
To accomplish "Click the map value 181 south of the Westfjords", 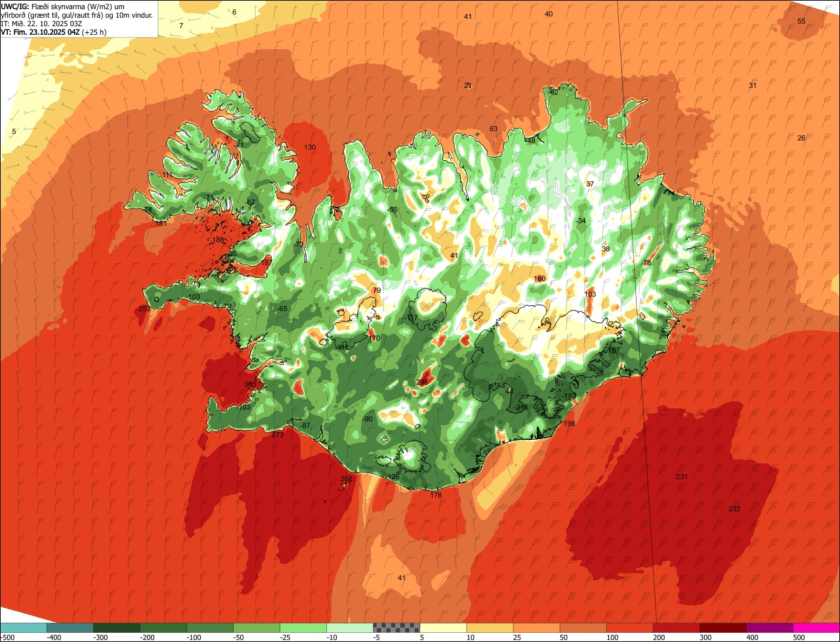I will 160,223.
